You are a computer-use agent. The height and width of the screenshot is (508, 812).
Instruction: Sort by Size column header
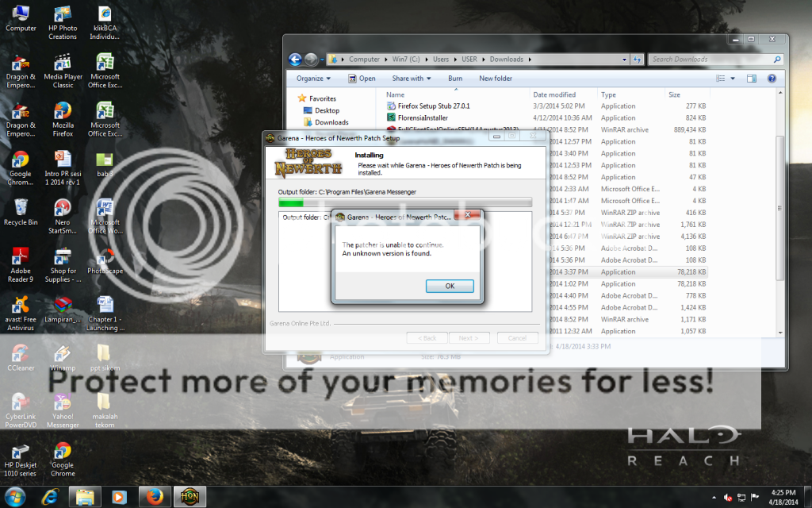coord(674,95)
